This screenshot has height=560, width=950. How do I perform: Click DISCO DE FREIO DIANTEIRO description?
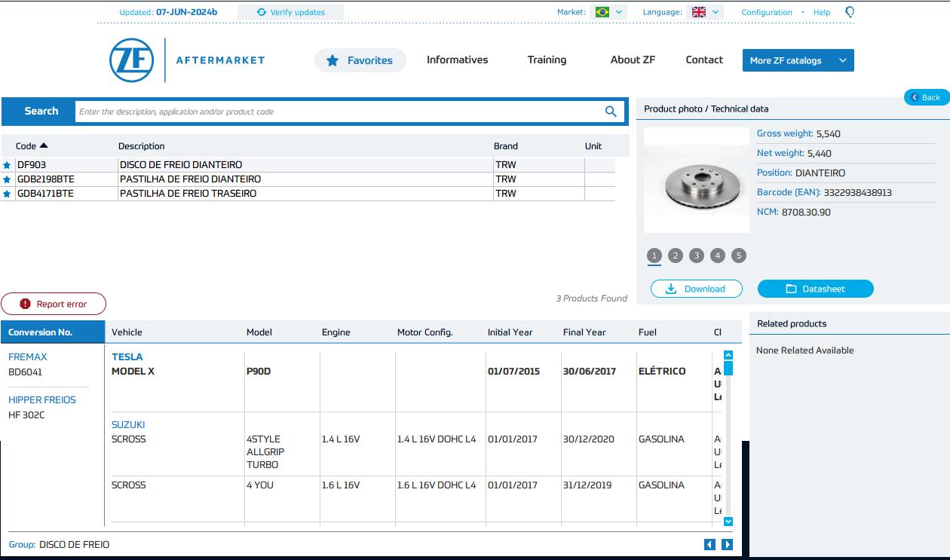pos(181,165)
